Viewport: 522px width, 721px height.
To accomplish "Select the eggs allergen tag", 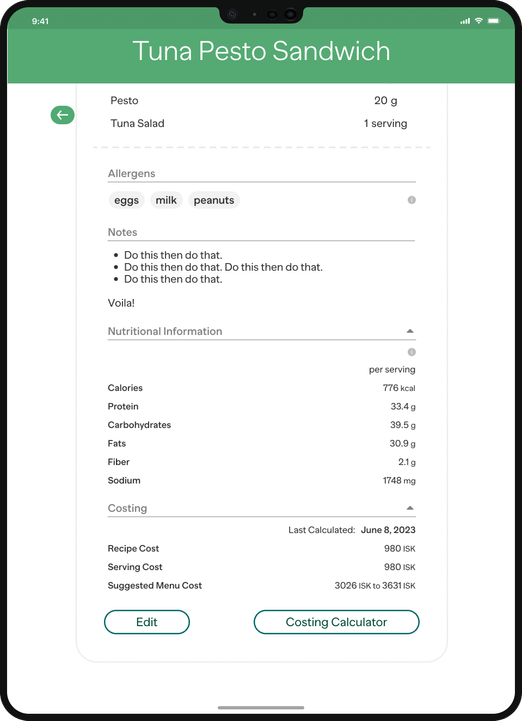I will point(126,200).
